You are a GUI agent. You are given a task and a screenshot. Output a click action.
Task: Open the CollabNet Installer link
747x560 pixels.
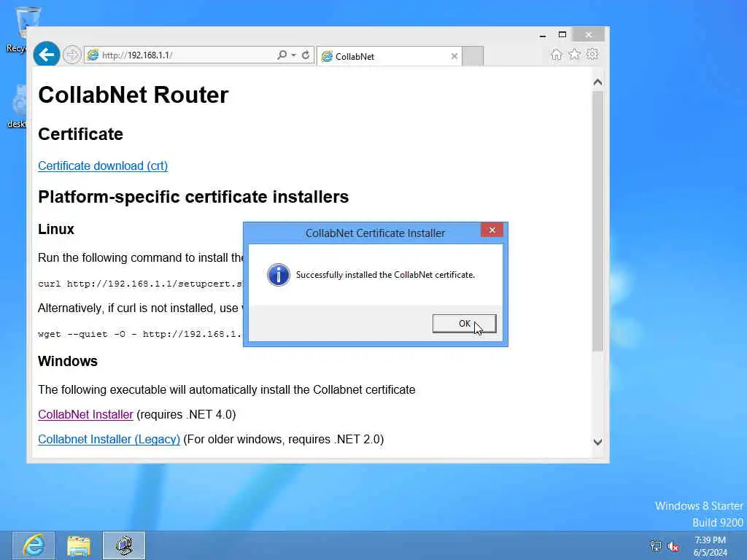[x=86, y=414]
